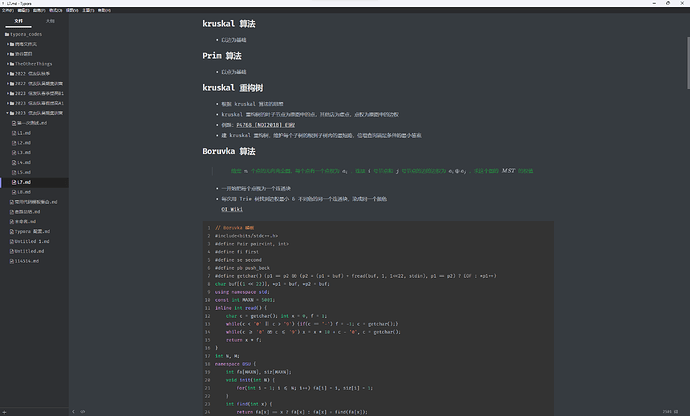Click code line 'using namespace std;'
The height and width of the screenshot is (416, 690).
coord(242,292)
